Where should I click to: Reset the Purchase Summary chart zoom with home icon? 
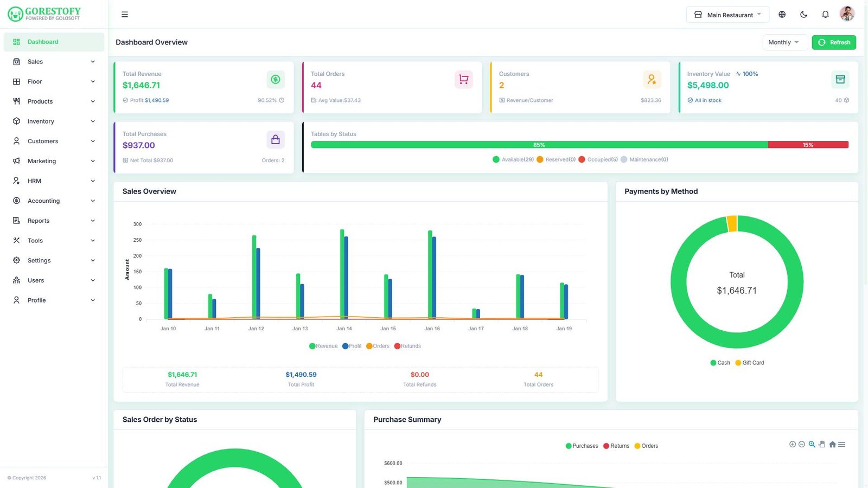pos(832,444)
